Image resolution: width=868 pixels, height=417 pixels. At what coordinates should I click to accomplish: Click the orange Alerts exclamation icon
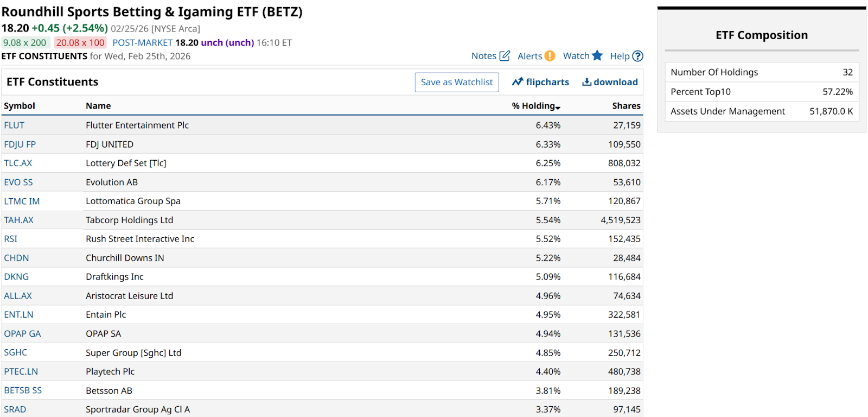(x=550, y=56)
